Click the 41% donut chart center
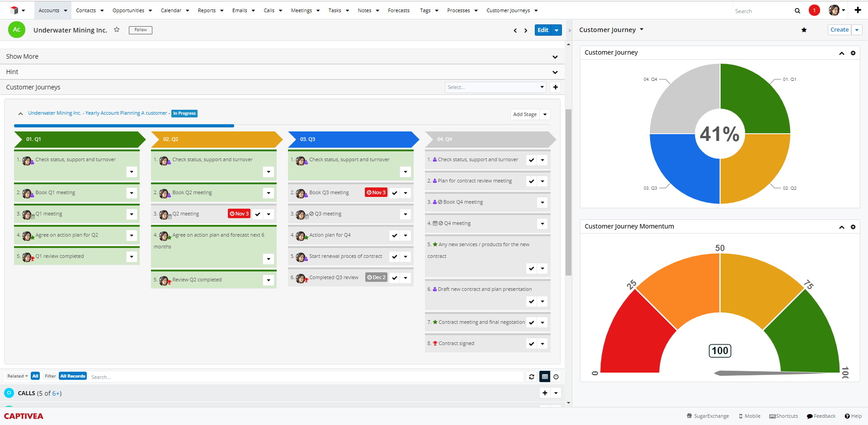Screen dimensions: 868x425 tap(720, 134)
